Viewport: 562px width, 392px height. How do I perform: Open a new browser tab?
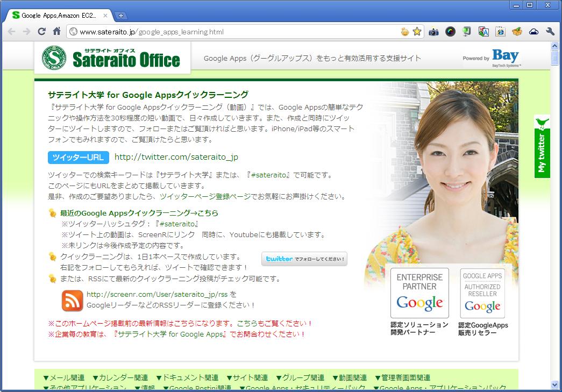121,15
